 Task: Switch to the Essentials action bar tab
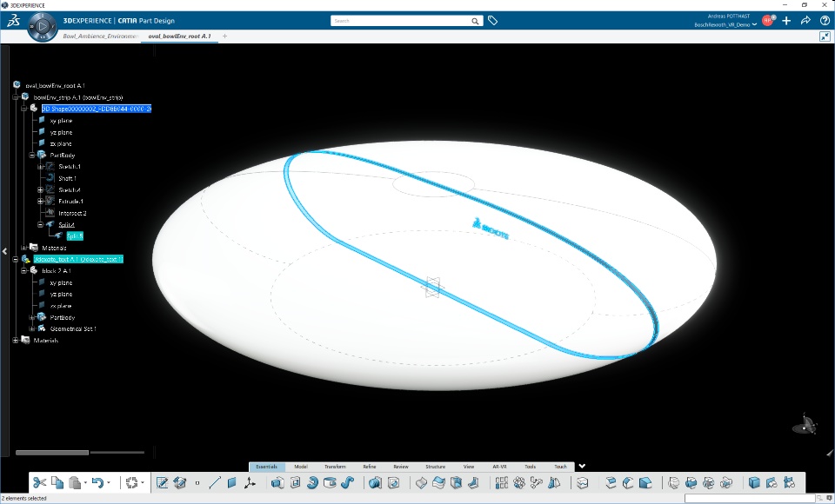[267, 467]
